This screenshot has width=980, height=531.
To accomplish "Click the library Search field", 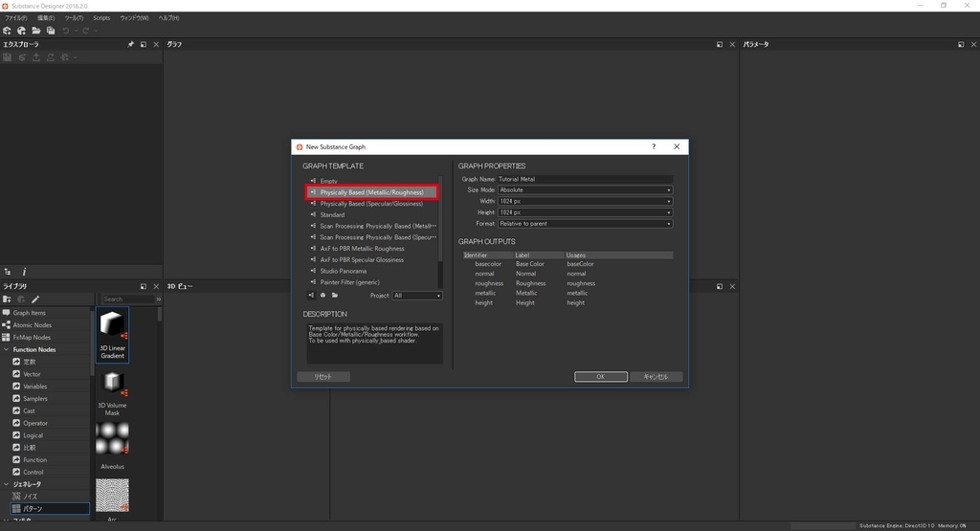I will (x=128, y=299).
